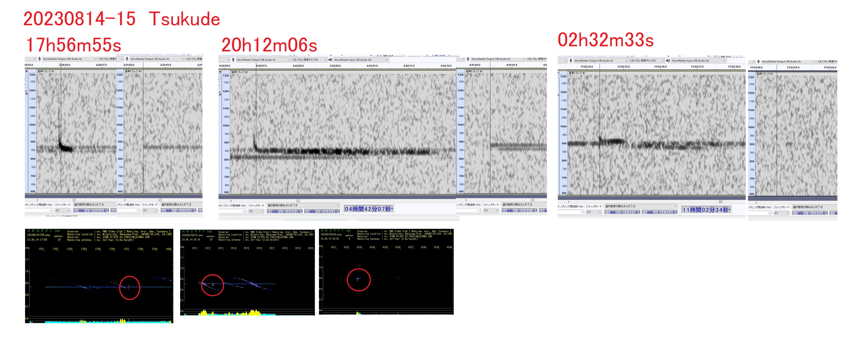The width and height of the screenshot is (868, 350).
Task: Click HROFFT thumbnail labeled 23.08.14 17:50
Action: coord(99,276)
